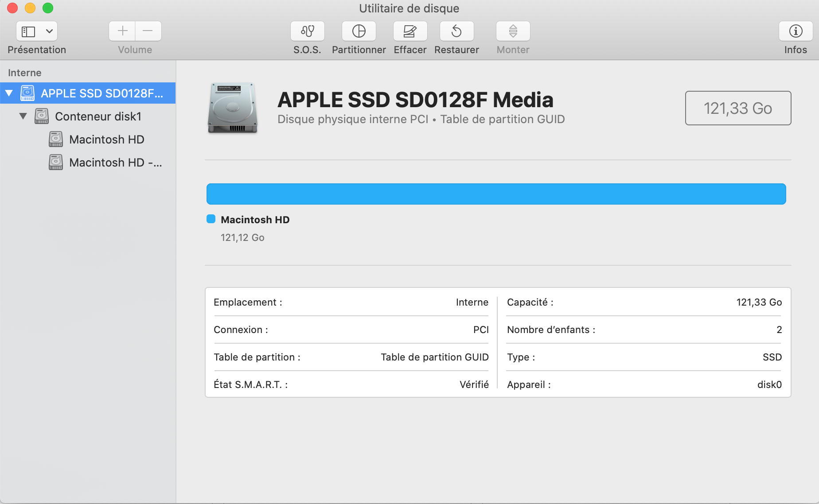Screen dimensions: 819x504
Task: Click the add volume plus button
Action: click(122, 31)
